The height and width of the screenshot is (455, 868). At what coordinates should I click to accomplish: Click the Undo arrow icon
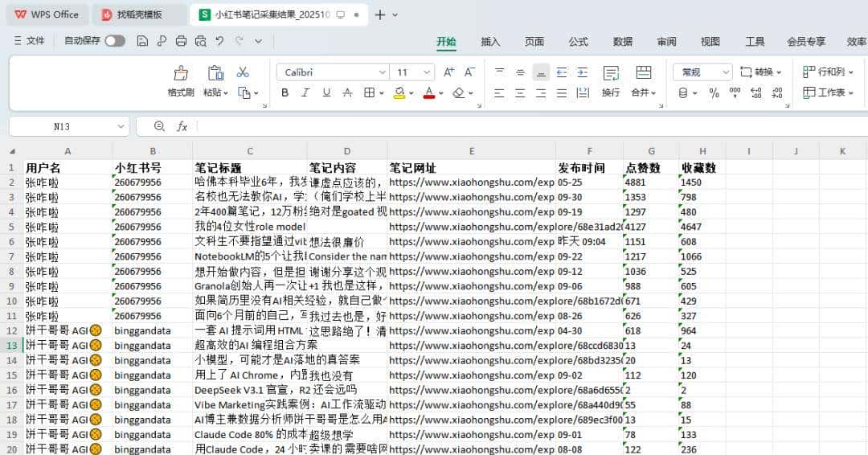[x=219, y=41]
